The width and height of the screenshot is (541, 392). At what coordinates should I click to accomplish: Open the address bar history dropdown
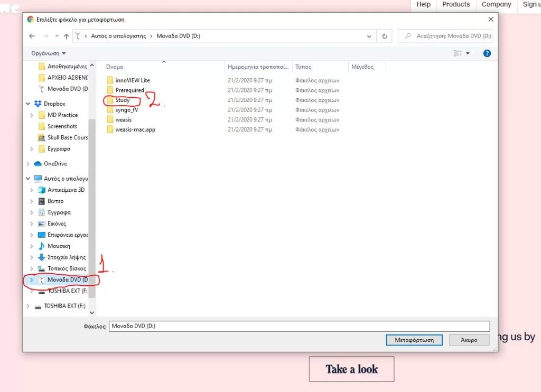(369, 36)
